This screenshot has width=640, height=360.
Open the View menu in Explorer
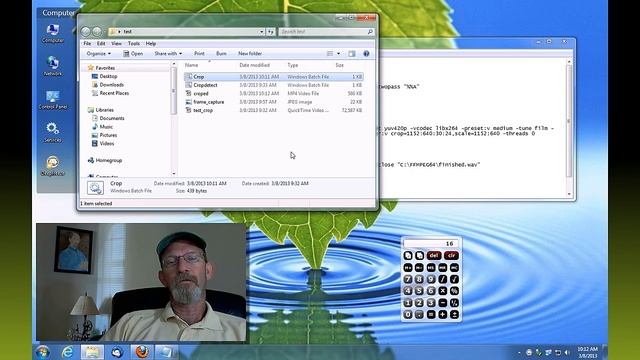[116, 43]
